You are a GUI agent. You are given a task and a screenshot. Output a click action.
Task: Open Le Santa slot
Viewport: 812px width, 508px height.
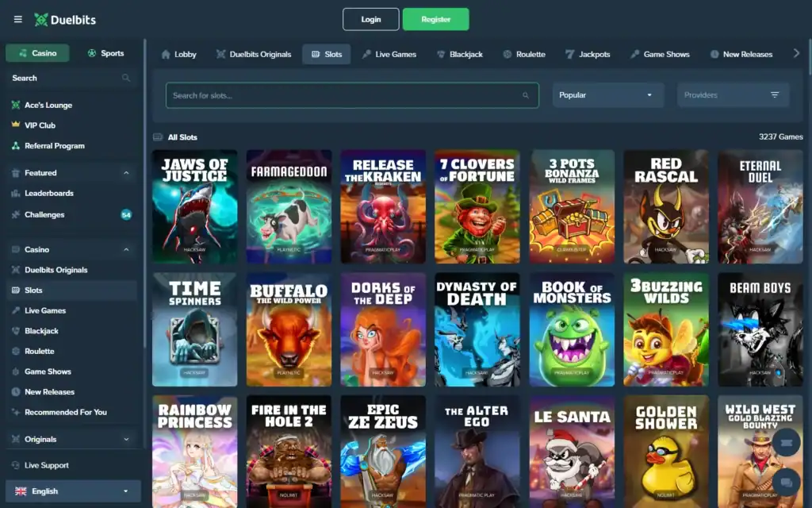click(x=572, y=452)
